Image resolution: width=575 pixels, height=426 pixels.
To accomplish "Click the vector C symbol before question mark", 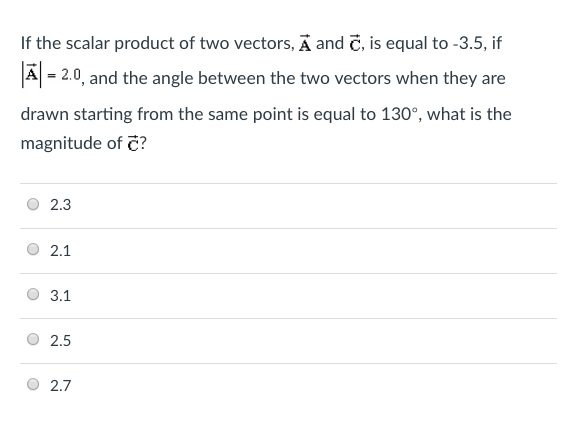I will (133, 143).
